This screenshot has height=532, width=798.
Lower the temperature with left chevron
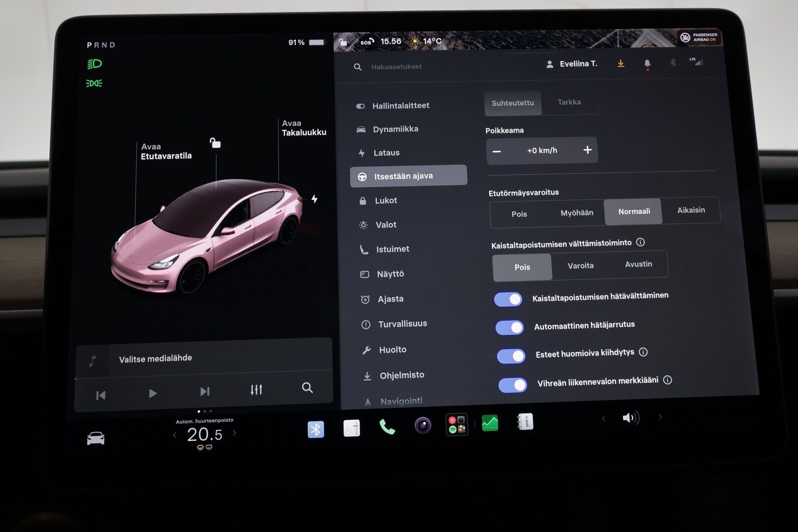point(174,434)
